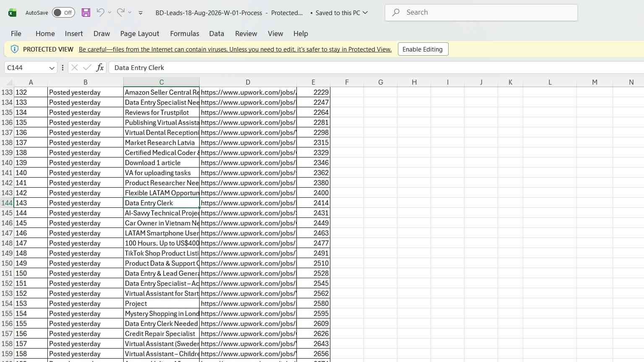Click the Search input box
This screenshot has height=362, width=644.
[481, 13]
